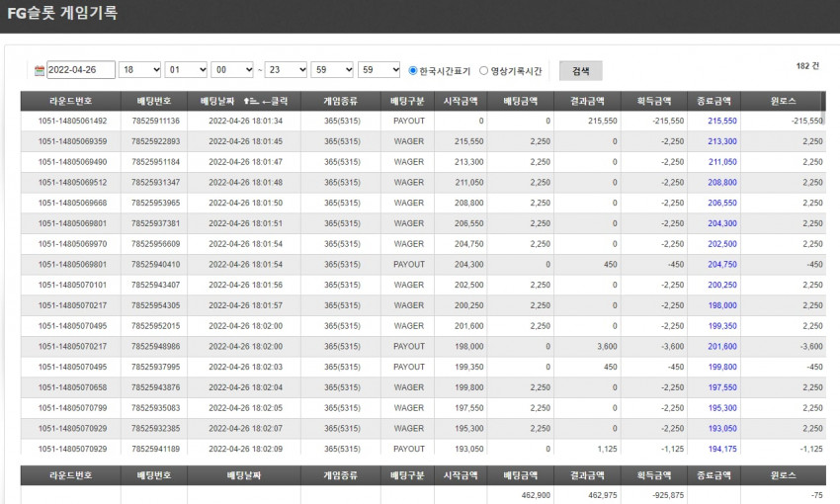Select betting number 78525954305
Screen dimensions: 840x504
pyautogui.click(x=155, y=305)
